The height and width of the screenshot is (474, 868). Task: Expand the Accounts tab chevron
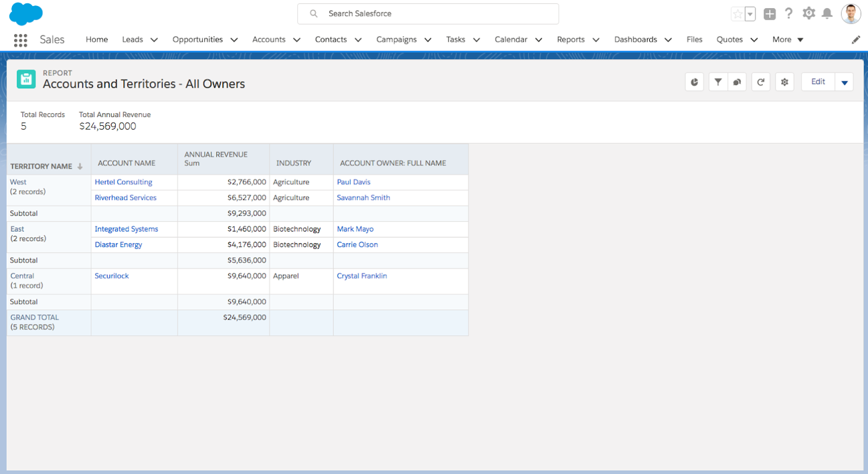pos(296,40)
